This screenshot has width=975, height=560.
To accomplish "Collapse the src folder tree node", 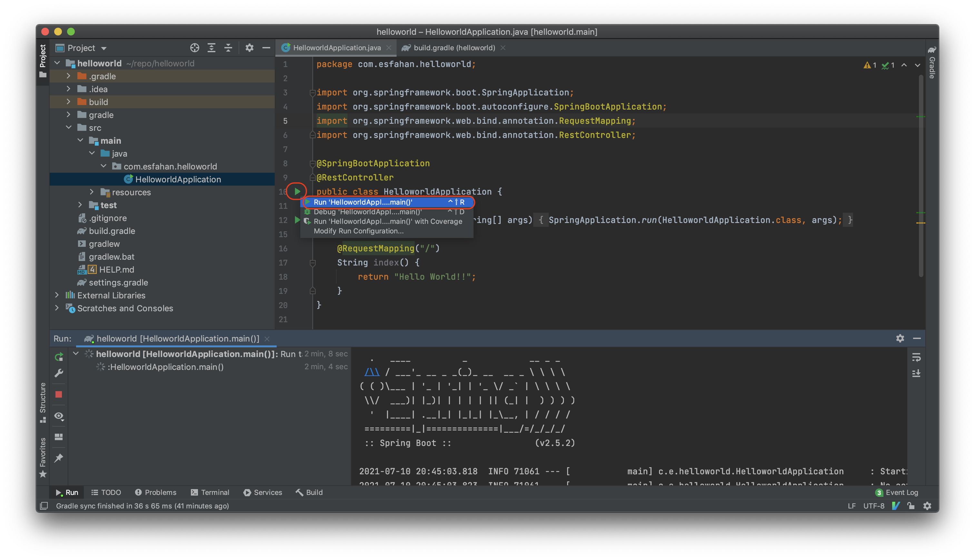I will pos(68,128).
